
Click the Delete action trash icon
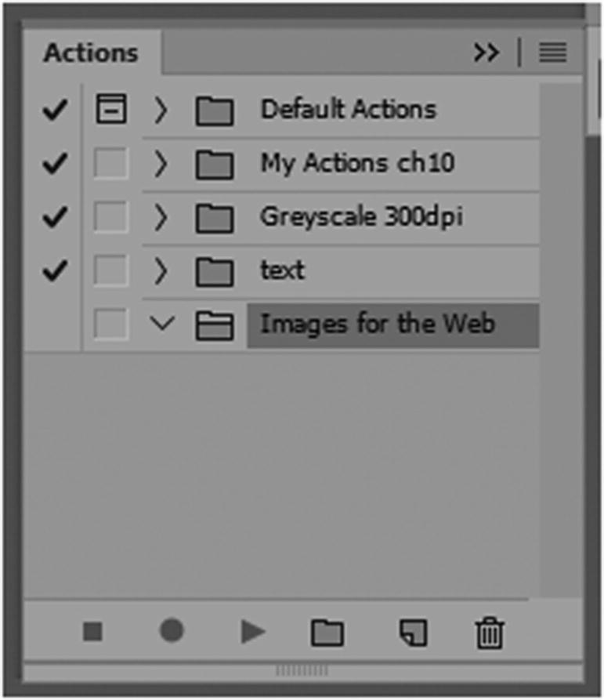click(489, 630)
